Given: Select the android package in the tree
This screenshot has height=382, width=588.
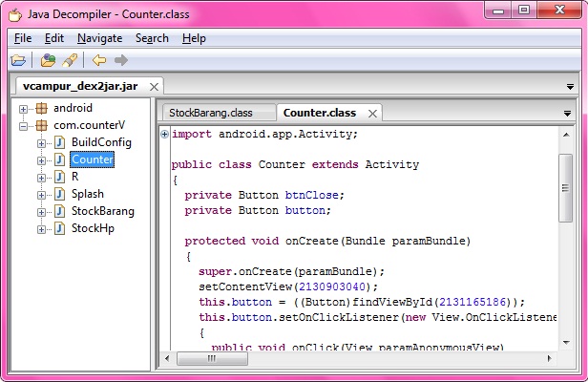Looking at the screenshot, I should [73, 108].
